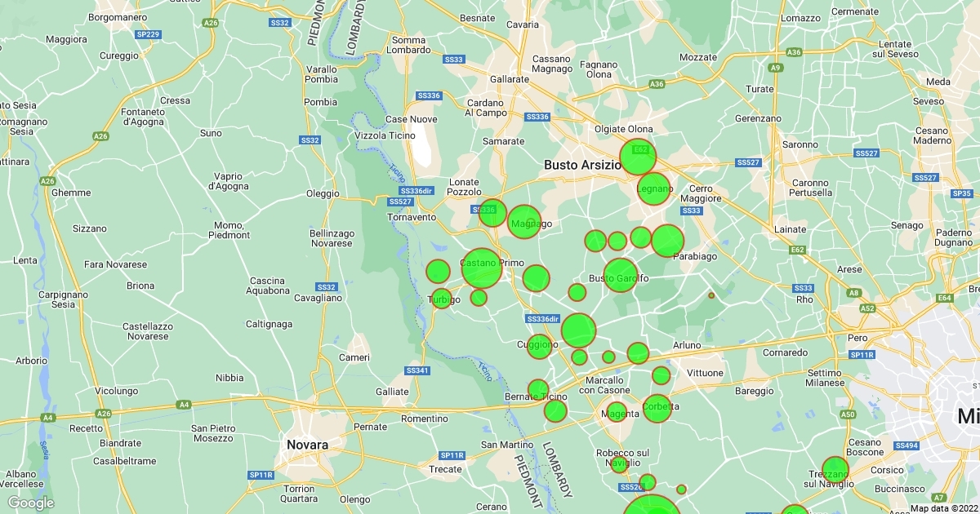
Task: Click the Novara city label
Action: tap(307, 445)
